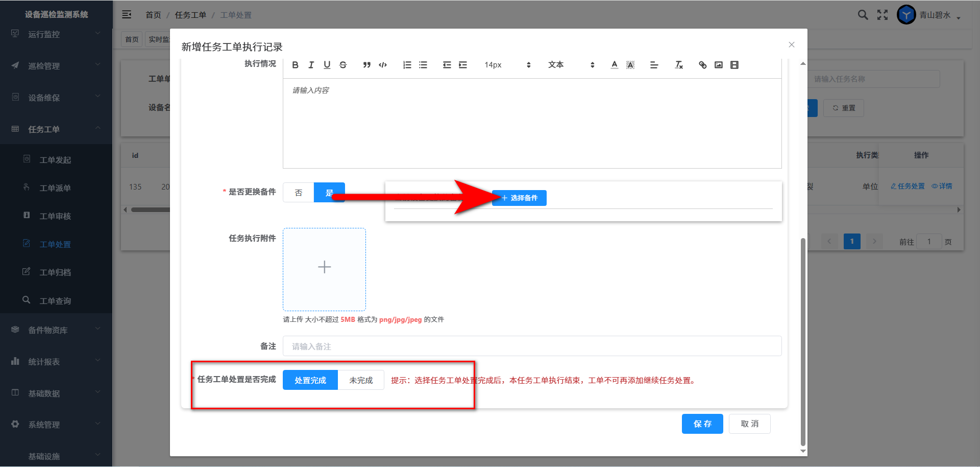Go to 工单查询 in the sidebar
The height and width of the screenshot is (467, 980).
click(55, 301)
